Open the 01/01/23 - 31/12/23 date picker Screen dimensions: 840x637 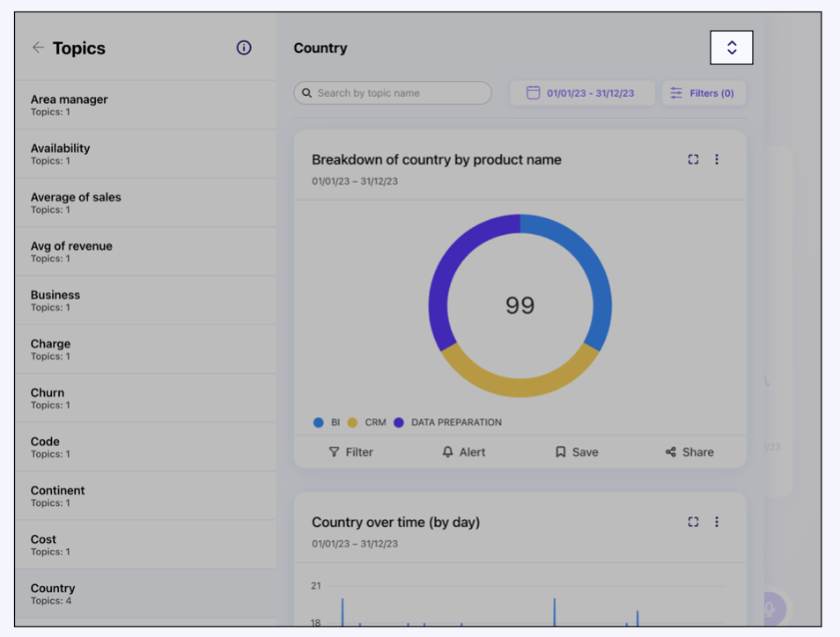[590, 93]
